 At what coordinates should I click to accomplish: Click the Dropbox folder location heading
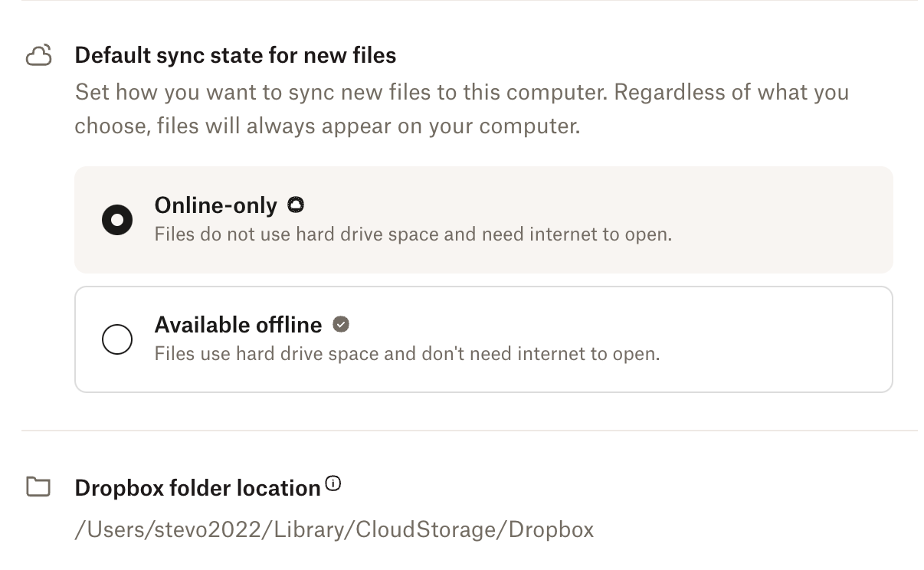197,488
